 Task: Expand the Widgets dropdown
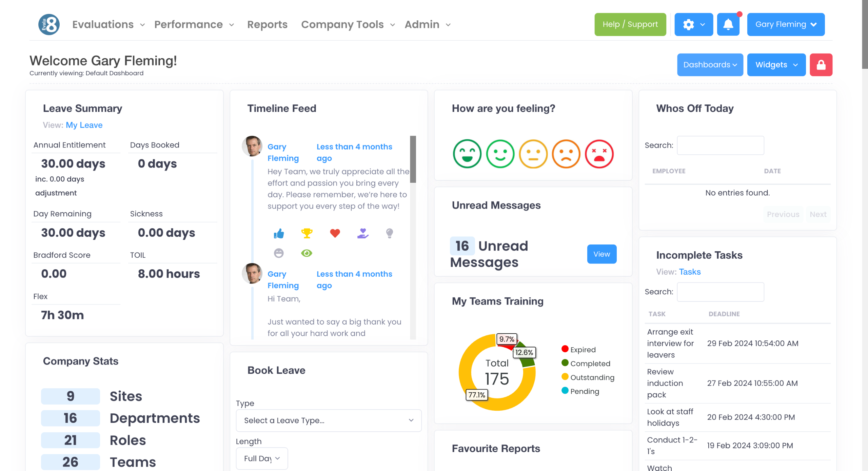tap(776, 65)
